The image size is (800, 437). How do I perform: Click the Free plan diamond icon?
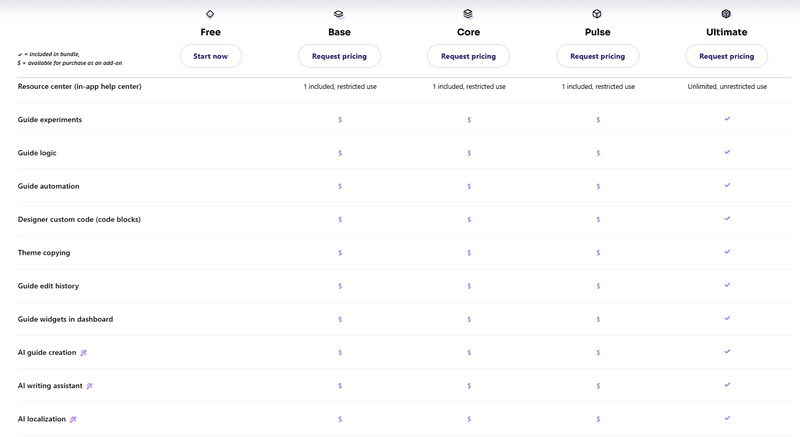click(x=210, y=14)
